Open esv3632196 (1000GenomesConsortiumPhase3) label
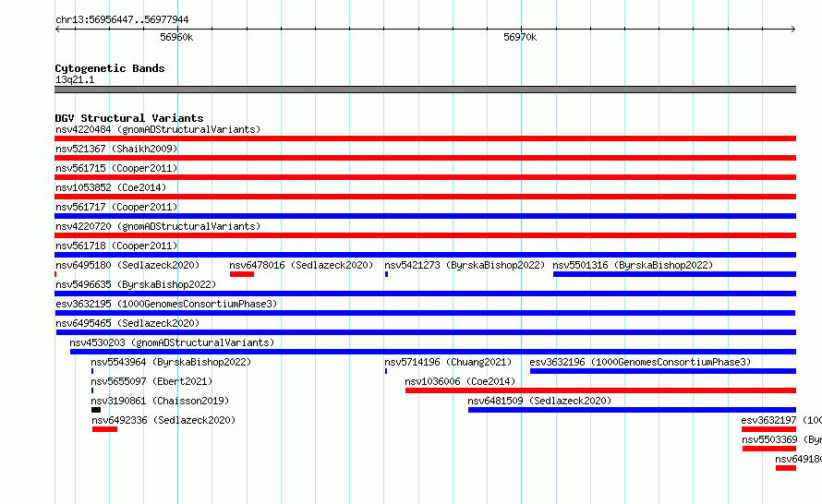The width and height of the screenshot is (822, 504). pos(640,362)
